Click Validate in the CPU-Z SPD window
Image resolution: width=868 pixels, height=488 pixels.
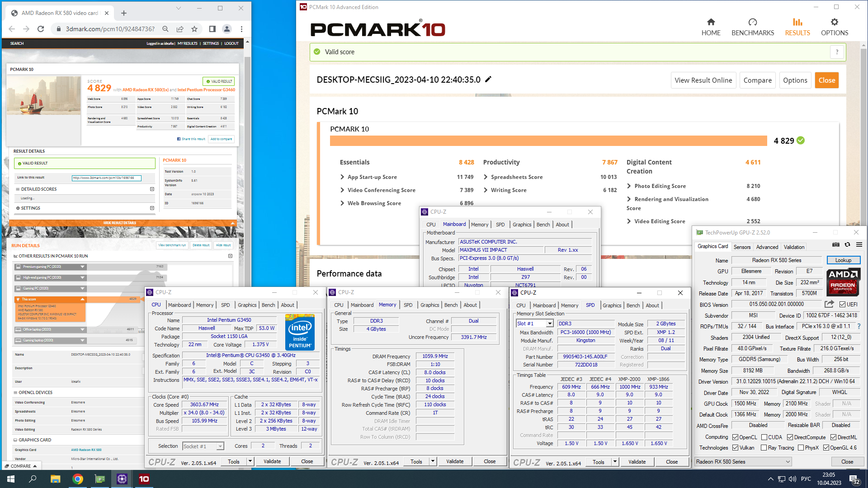coord(637,461)
